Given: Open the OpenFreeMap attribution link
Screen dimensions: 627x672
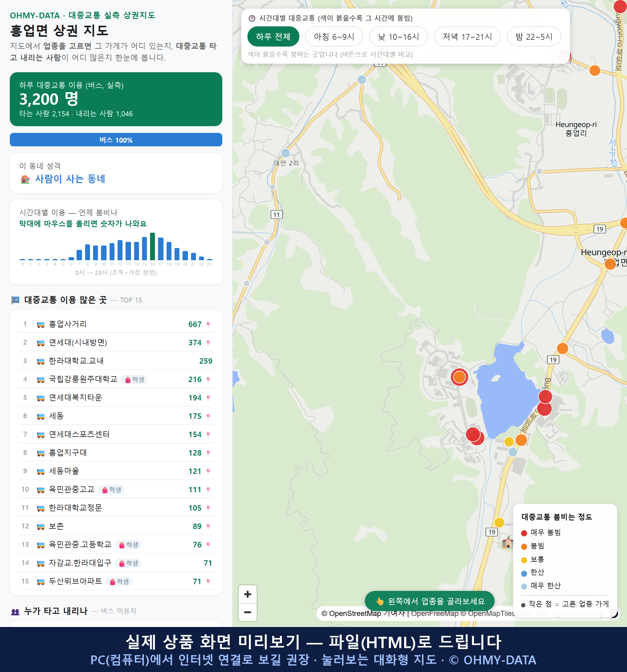Looking at the screenshot, I should tap(435, 614).
